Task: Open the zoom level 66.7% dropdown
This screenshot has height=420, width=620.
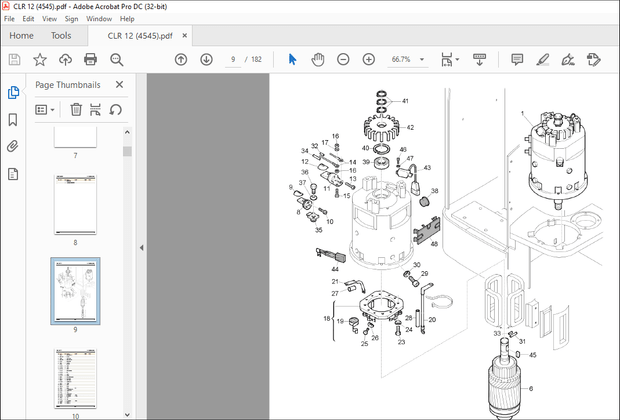Action: tap(422, 60)
